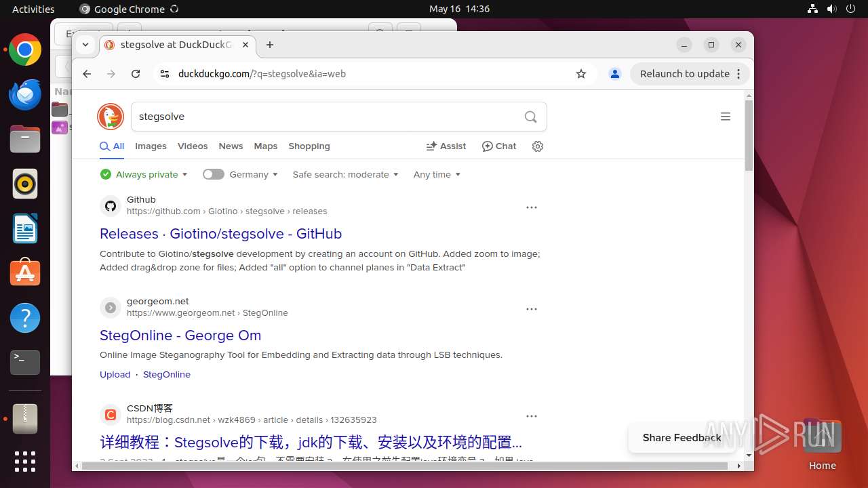Click Relaunch to update button
This screenshot has width=868, height=488.
[x=684, y=74]
